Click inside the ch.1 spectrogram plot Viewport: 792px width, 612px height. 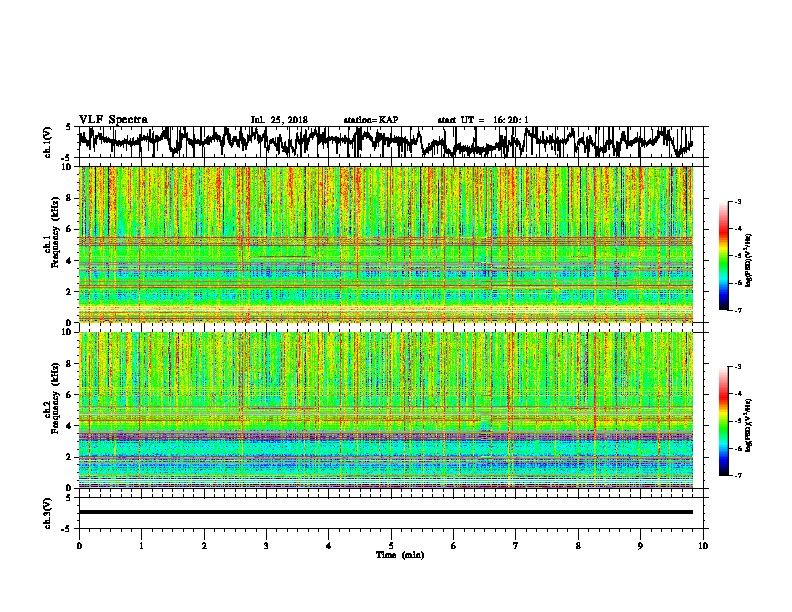(386, 244)
